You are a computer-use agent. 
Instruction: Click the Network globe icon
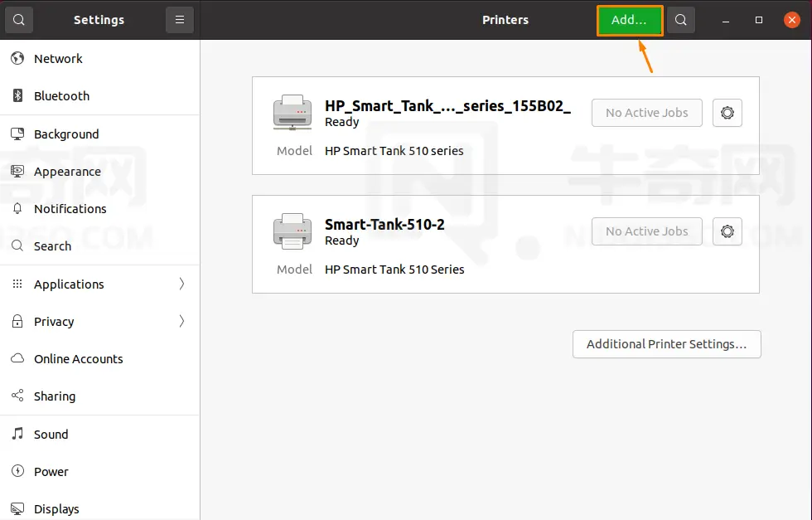(17, 58)
